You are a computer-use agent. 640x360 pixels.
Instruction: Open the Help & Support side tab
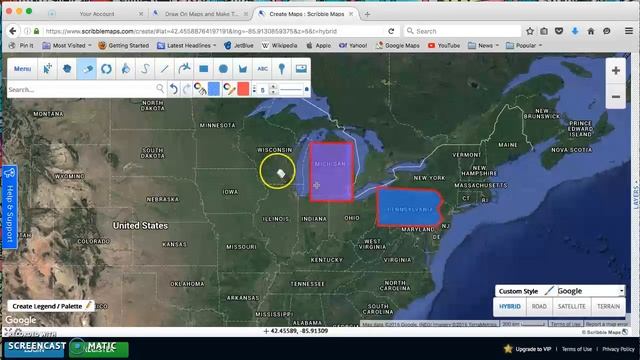coord(10,207)
